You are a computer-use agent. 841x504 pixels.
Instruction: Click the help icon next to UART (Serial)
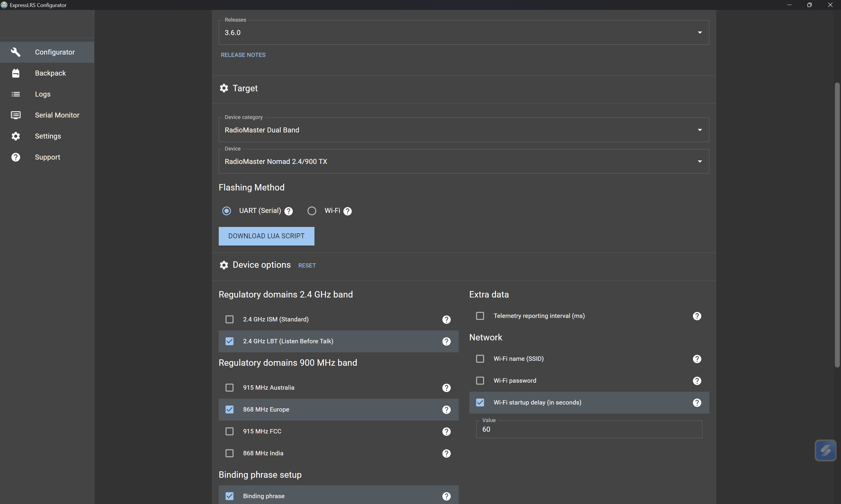click(289, 211)
